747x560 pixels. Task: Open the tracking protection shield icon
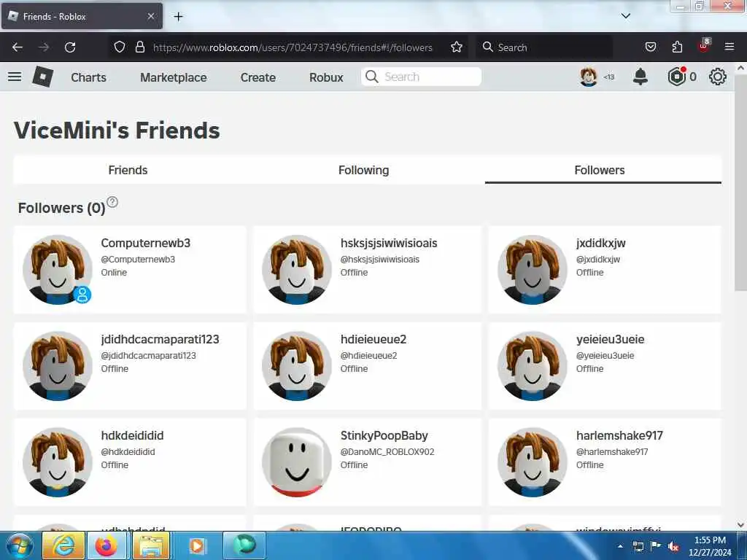pyautogui.click(x=120, y=47)
